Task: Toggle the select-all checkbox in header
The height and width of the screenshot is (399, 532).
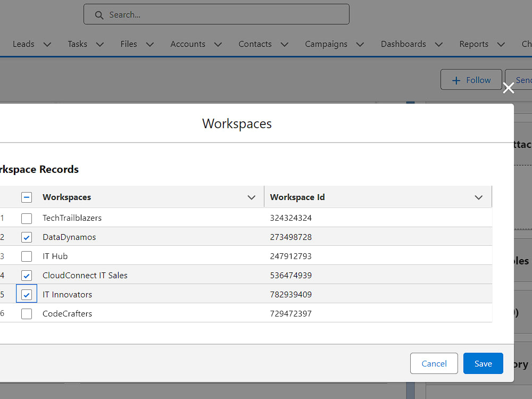Action: coord(26,197)
